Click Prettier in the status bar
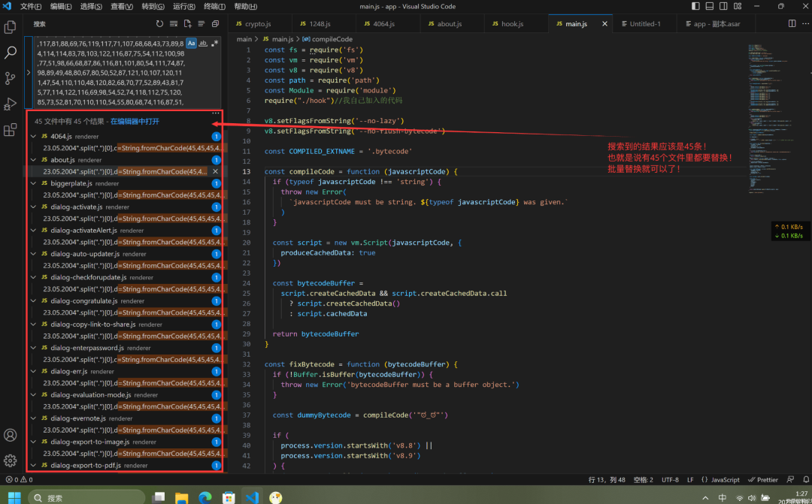 763,480
